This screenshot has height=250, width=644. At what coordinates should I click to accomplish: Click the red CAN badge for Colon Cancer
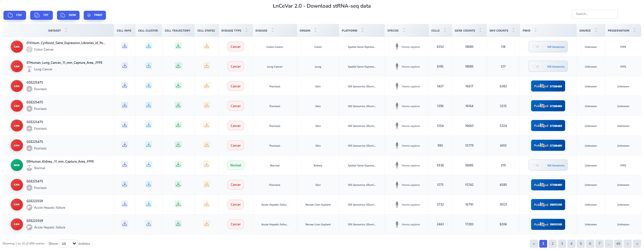point(17,47)
